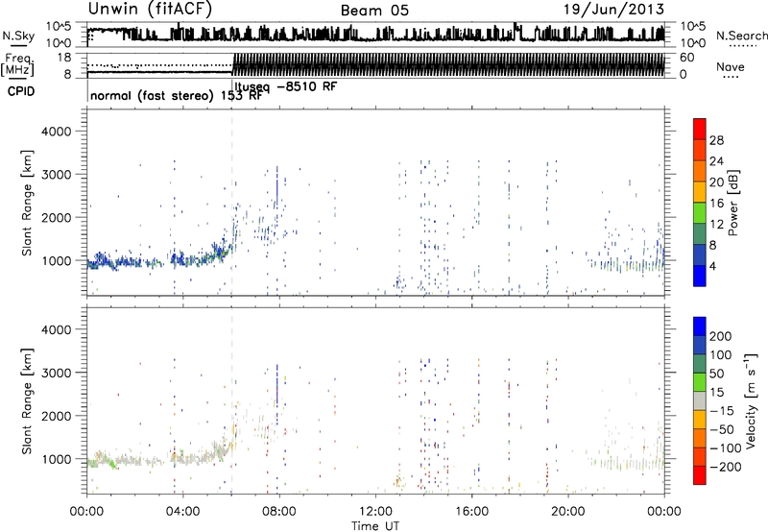Image resolution: width=768 pixels, height=532 pixels.
Task: Click the dashed CPID change line in velocity panel
Action: point(231,400)
